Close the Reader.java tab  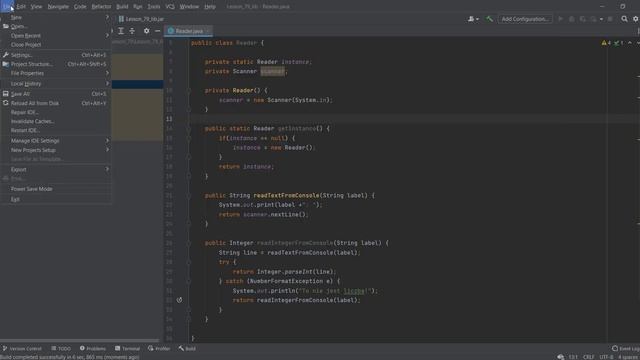tap(208, 31)
